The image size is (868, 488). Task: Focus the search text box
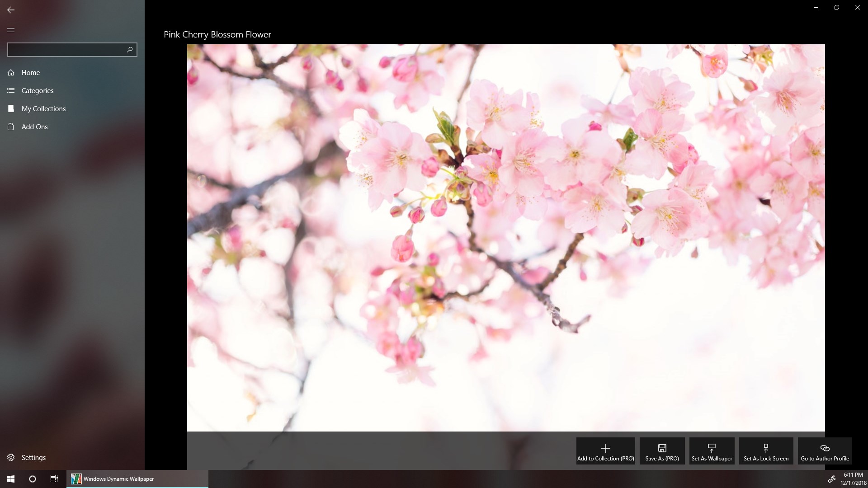coord(66,49)
